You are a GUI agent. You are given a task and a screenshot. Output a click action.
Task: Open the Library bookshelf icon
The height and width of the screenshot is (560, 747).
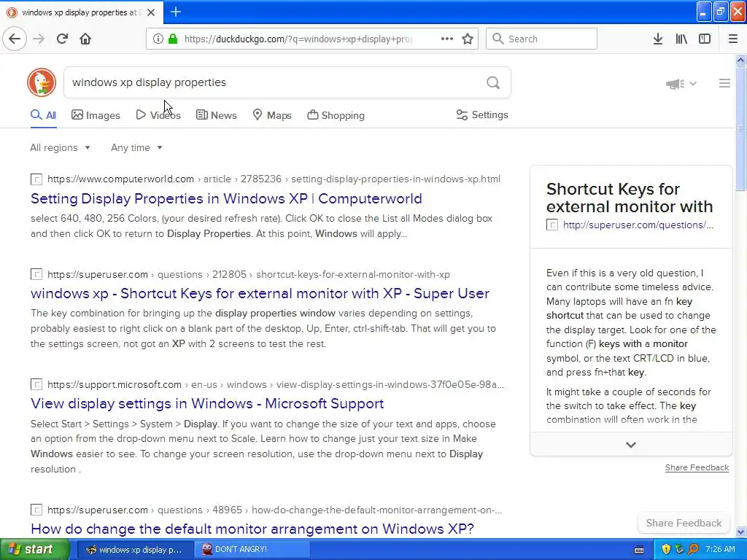click(681, 39)
